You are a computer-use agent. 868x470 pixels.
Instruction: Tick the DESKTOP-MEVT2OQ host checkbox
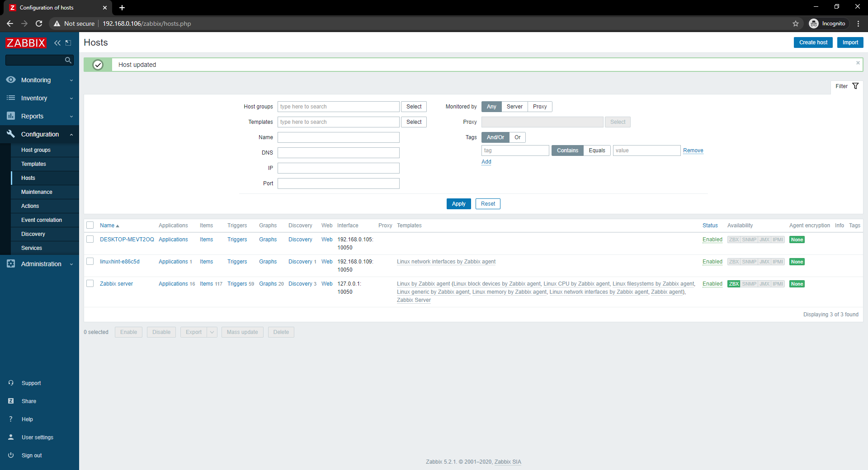pos(90,240)
